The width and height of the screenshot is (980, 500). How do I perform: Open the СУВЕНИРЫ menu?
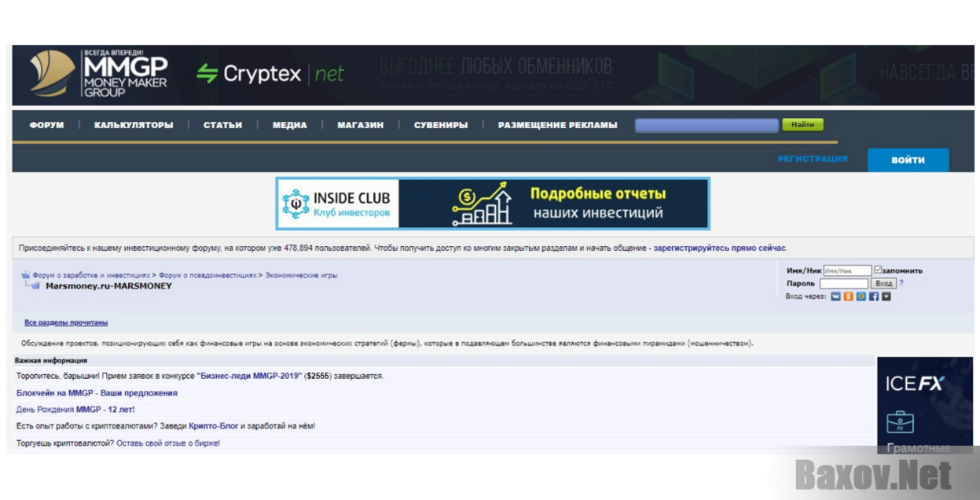[441, 125]
